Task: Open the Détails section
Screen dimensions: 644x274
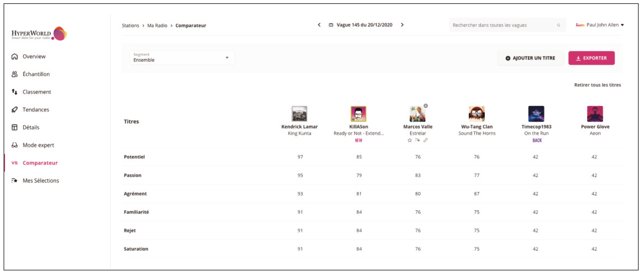Action: point(31,127)
